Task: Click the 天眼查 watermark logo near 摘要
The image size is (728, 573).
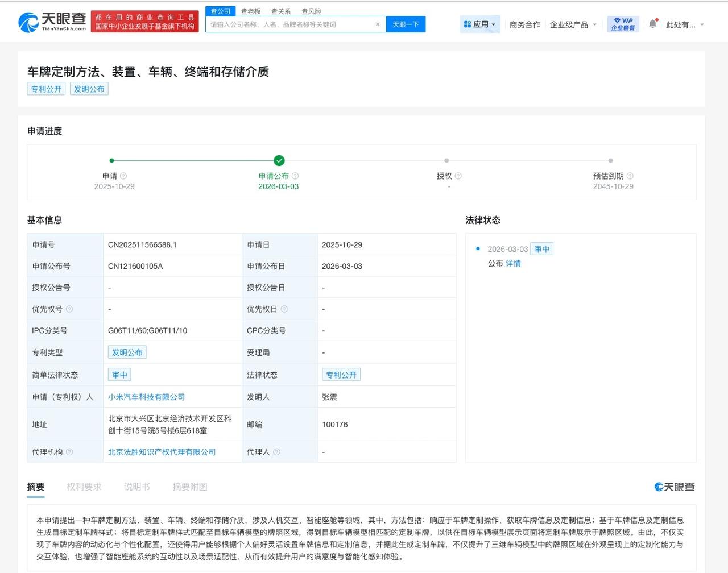Action: point(673,487)
